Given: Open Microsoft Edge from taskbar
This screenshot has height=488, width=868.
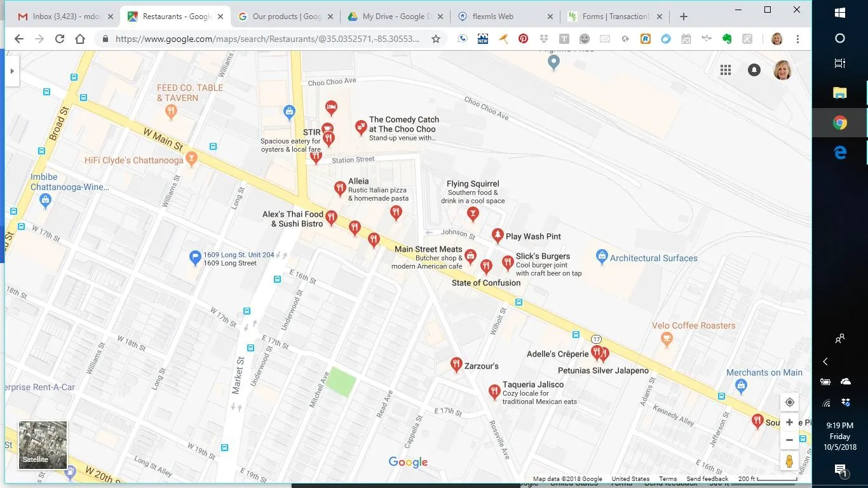Looking at the screenshot, I should [x=840, y=152].
